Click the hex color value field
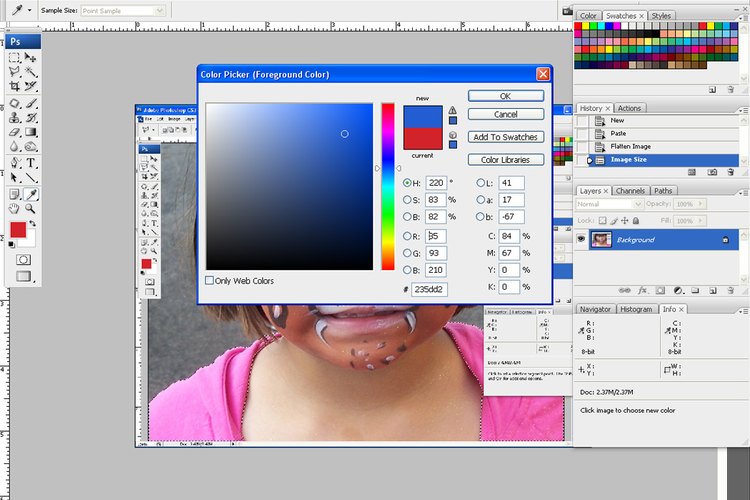 (x=429, y=289)
